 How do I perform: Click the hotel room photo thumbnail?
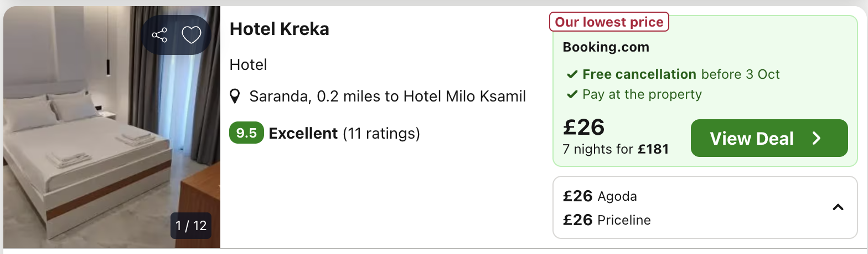point(112,127)
